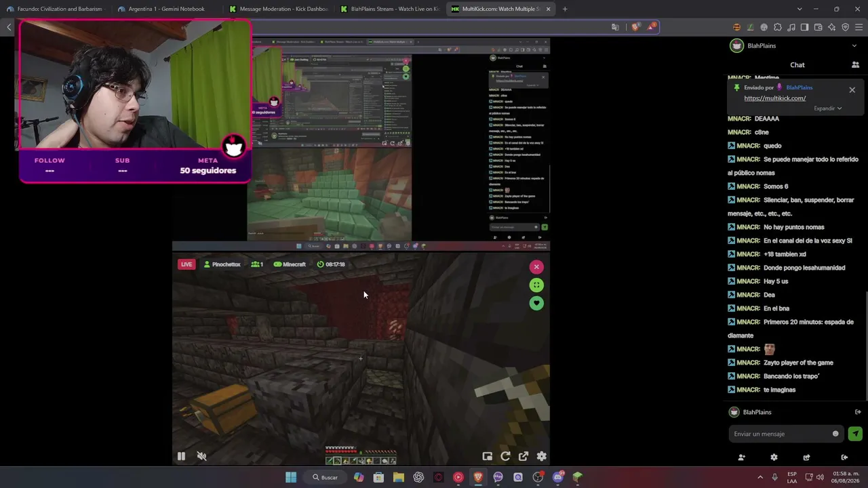The image size is (868, 488).
Task: Open the browser tab search dropdown
Action: click(x=800, y=9)
